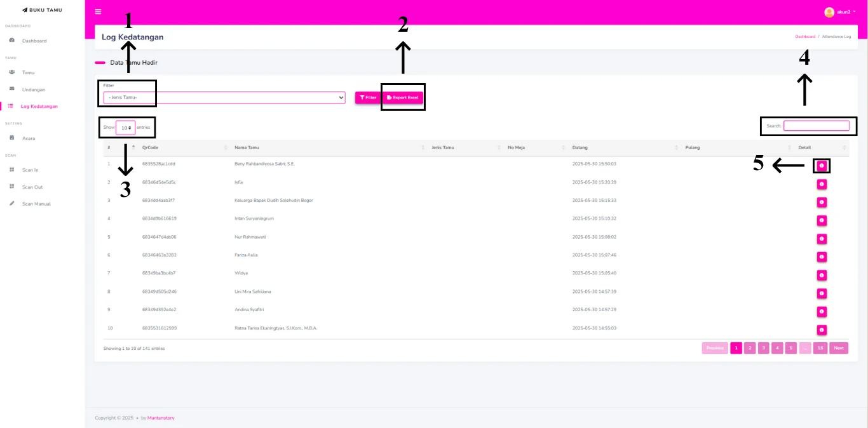Image resolution: width=868 pixels, height=428 pixels.
Task: Click the Scan In QR icon
Action: pyautogui.click(x=12, y=170)
